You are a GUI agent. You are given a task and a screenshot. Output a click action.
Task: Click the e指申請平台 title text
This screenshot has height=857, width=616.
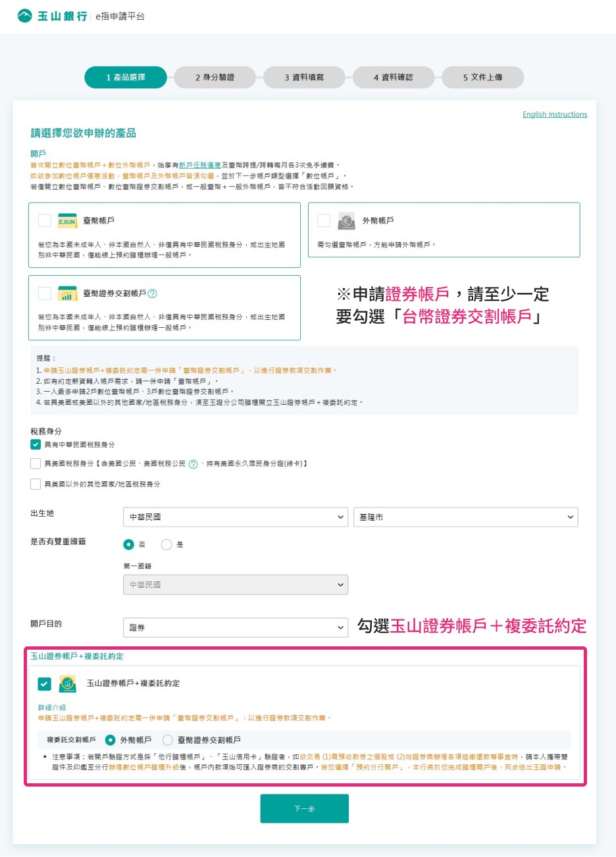click(x=120, y=16)
